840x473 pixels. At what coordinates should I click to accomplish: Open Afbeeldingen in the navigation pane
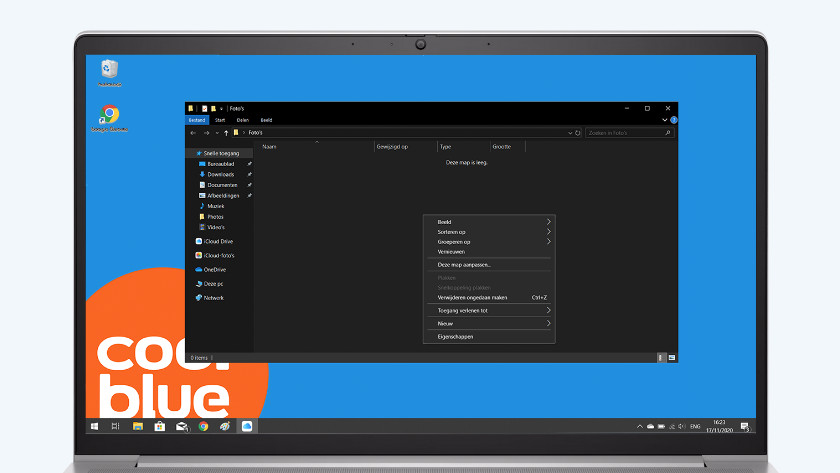click(221, 196)
